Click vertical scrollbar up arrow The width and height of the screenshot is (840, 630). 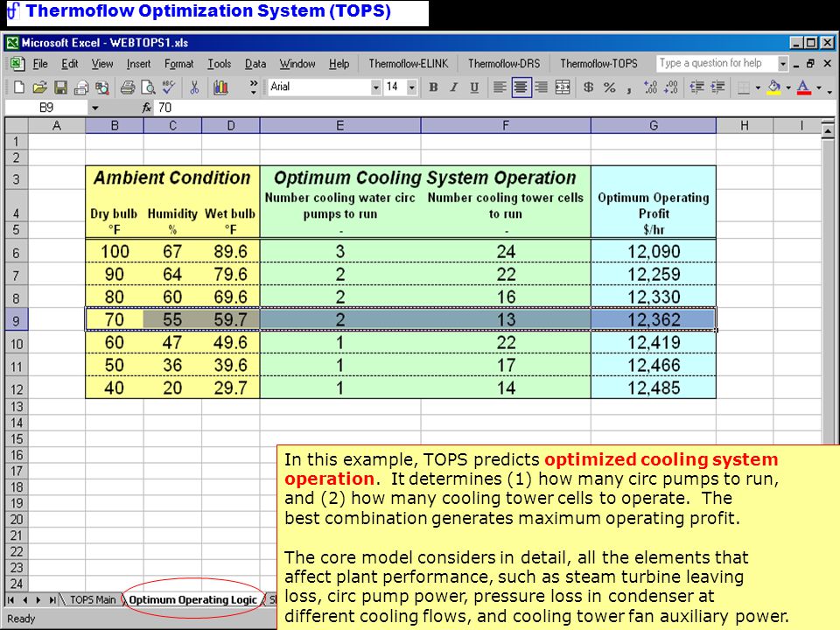click(x=828, y=130)
